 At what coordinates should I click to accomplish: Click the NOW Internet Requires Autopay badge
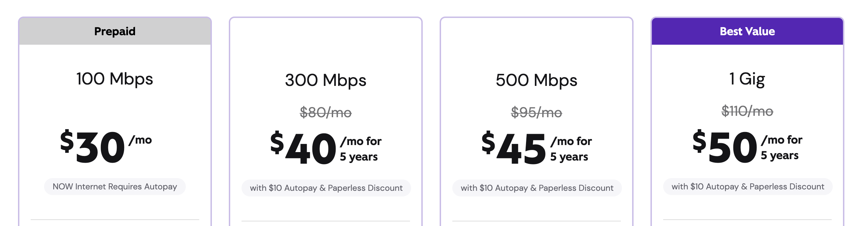coord(115,187)
